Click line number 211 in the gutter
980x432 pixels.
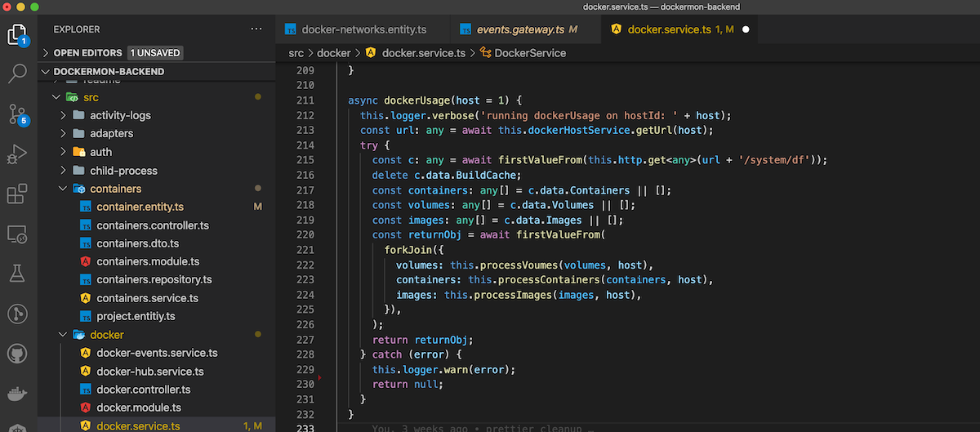(x=304, y=100)
